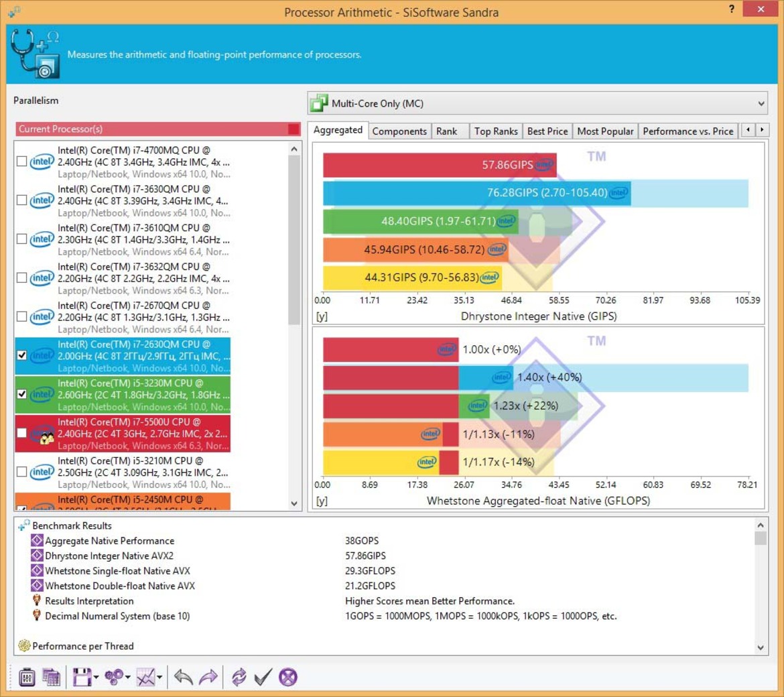Screen dimensions: 784x697
Task: Click the 76.28GIPS blue Dhrystone bar
Action: (477, 193)
